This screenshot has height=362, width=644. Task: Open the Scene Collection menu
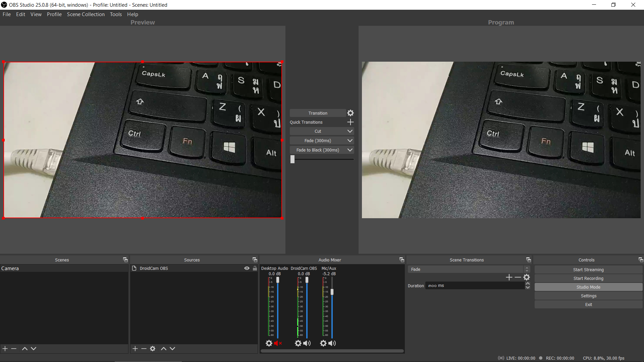click(x=86, y=14)
